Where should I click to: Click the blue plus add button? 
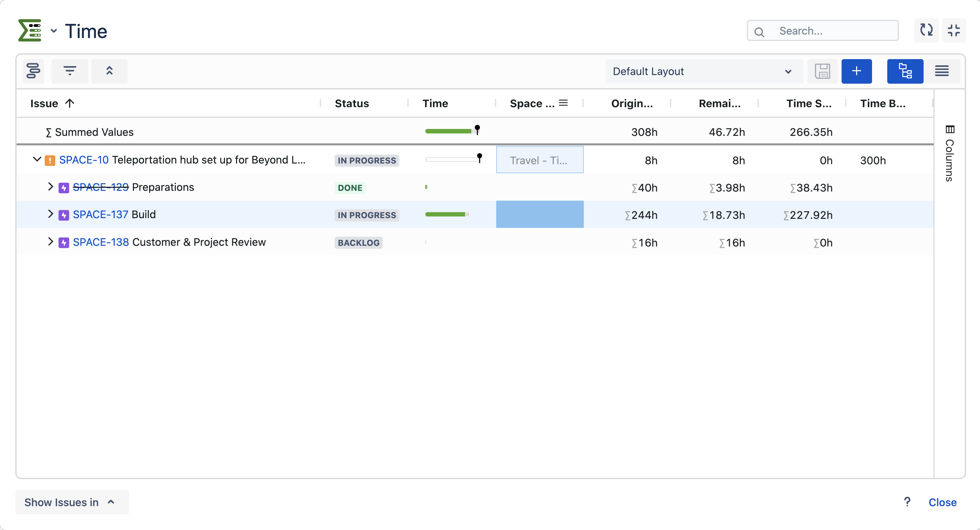pyautogui.click(x=856, y=71)
